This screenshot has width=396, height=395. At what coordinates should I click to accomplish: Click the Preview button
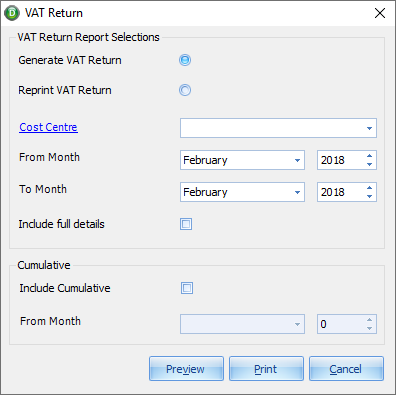point(186,369)
